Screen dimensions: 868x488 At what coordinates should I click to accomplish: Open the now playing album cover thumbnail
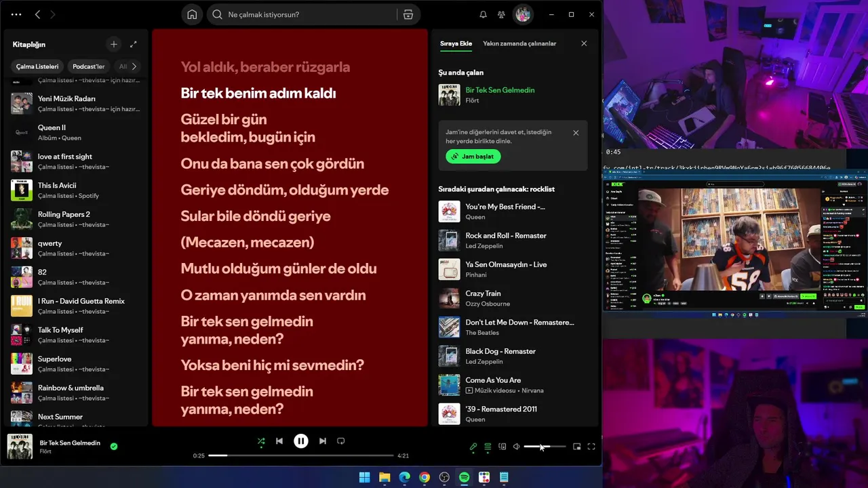coord(20,447)
